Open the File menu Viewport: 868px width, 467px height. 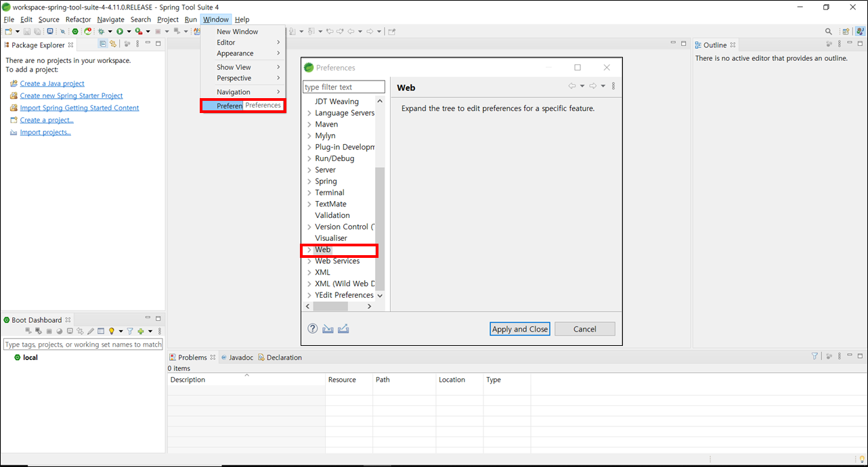pos(9,20)
